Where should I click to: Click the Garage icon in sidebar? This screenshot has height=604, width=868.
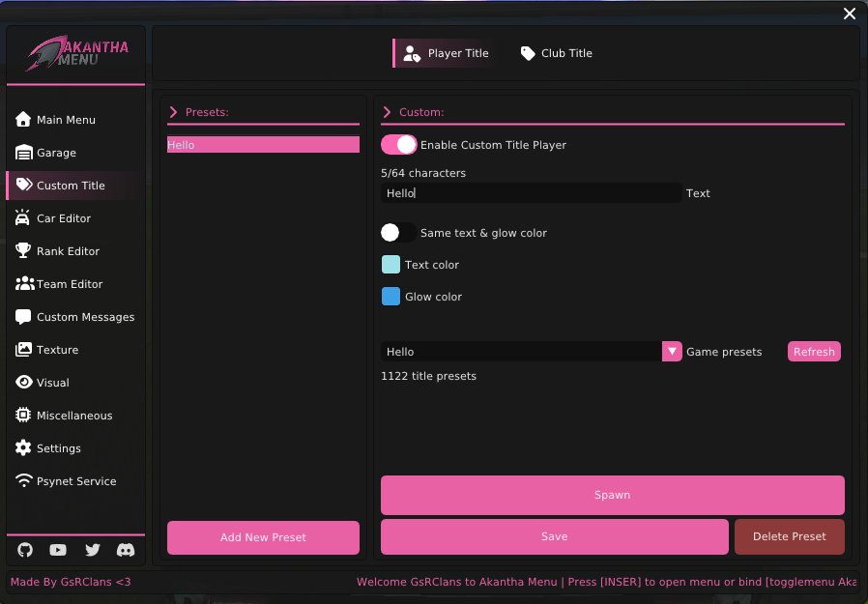[24, 153]
